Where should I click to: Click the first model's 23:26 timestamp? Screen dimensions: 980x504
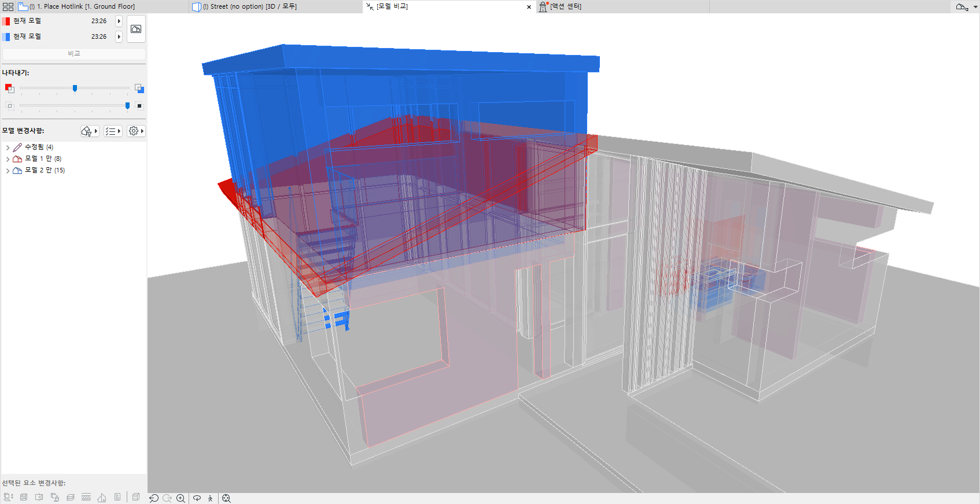pos(99,21)
